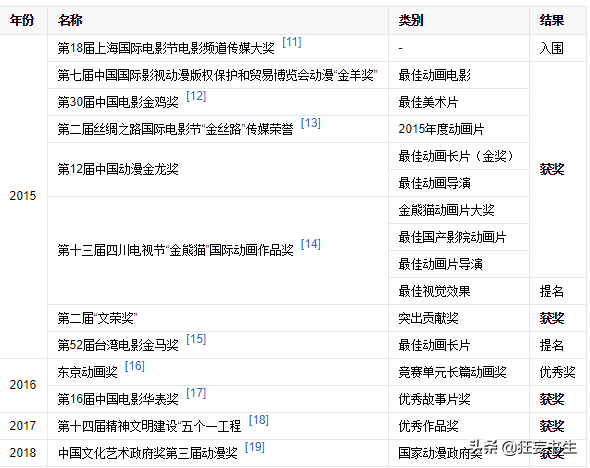Click the 年份 column header
This screenshot has height=468, width=590.
(23, 20)
